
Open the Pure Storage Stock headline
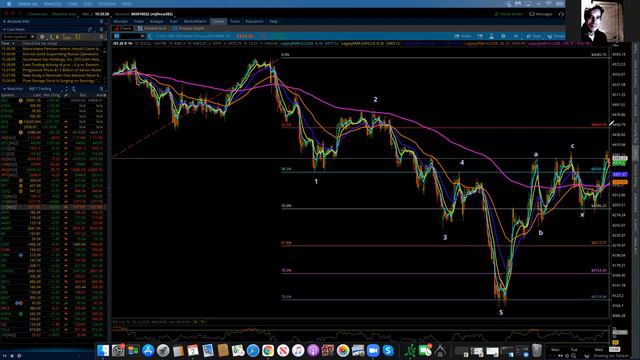point(61,81)
